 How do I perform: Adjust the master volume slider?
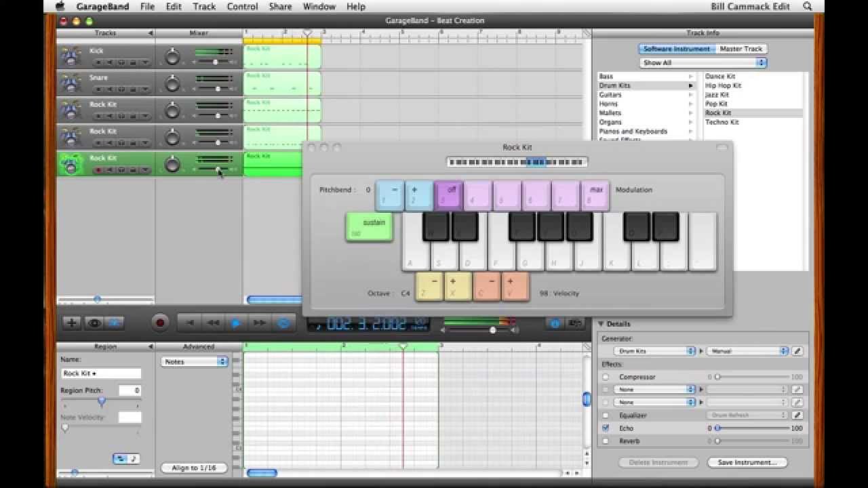pos(492,330)
